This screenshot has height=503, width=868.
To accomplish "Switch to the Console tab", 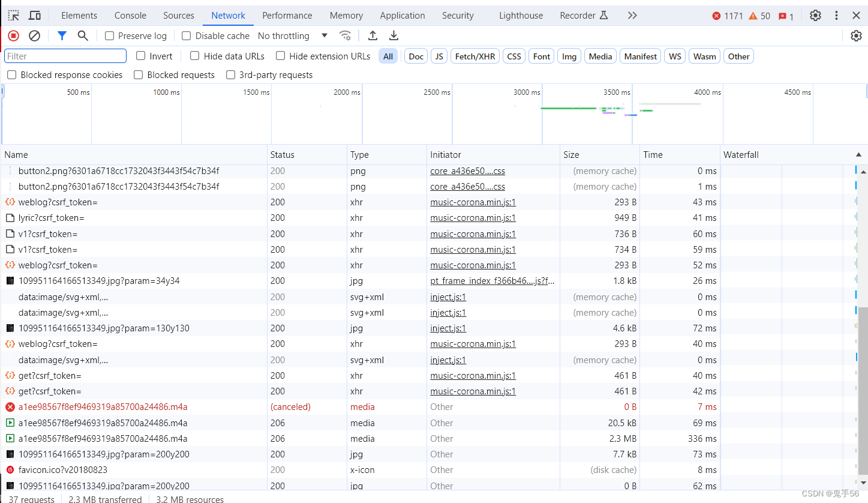I will tap(130, 16).
